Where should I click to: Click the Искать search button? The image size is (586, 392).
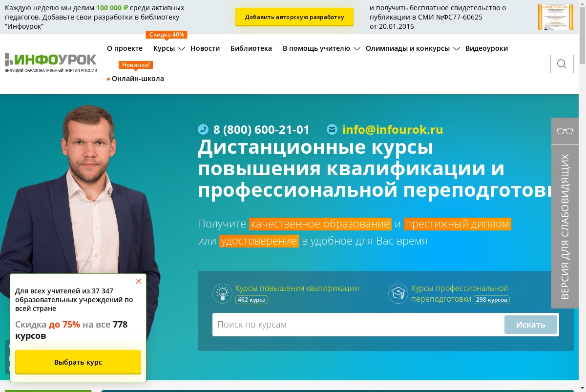(531, 325)
